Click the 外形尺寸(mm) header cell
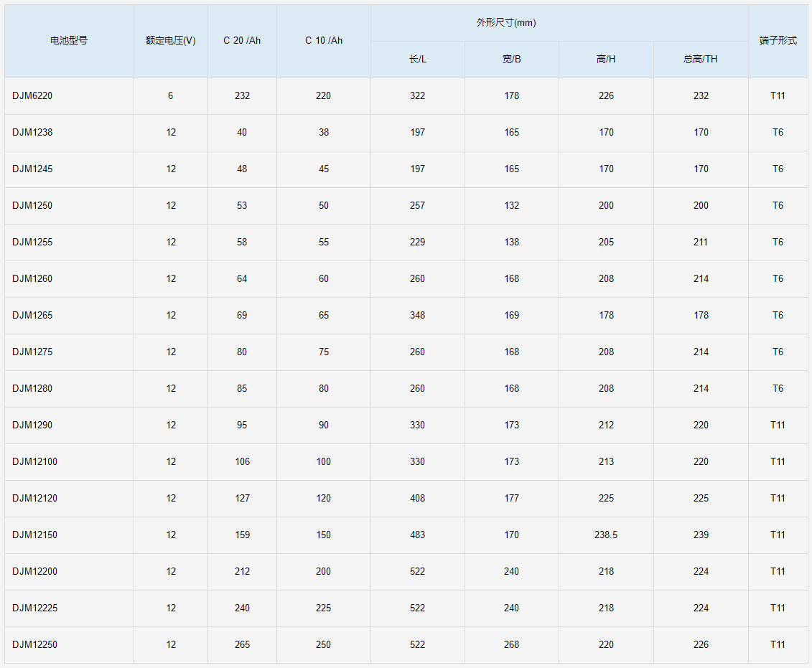 [559, 23]
